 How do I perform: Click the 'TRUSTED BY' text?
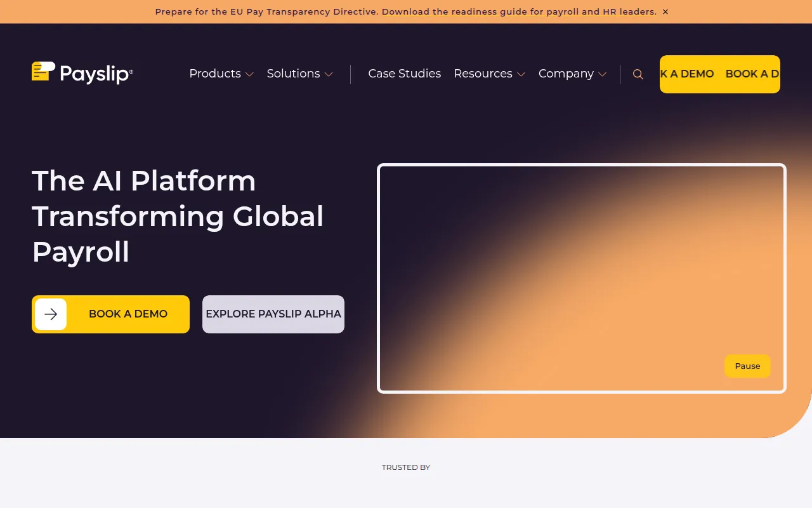point(406,467)
